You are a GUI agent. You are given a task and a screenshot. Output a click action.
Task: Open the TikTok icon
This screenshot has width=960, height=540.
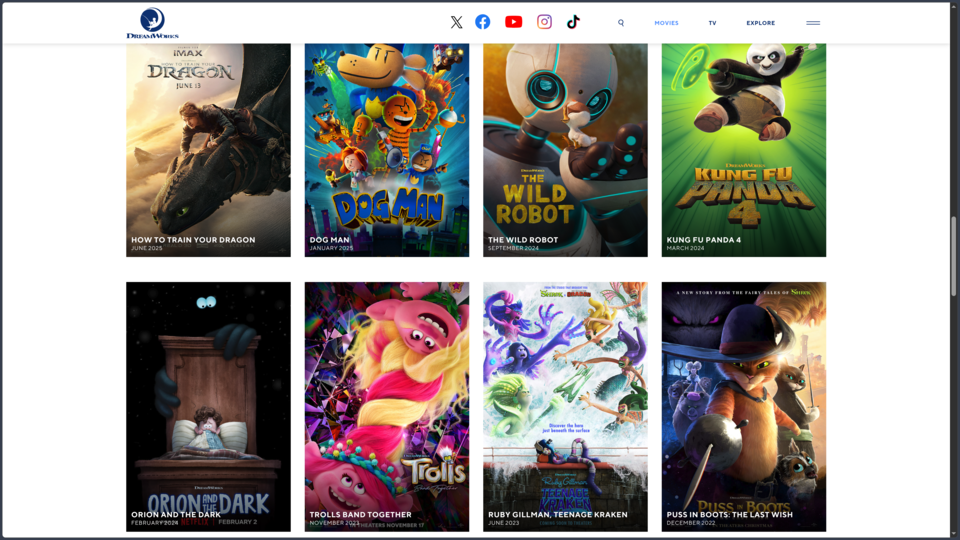573,22
